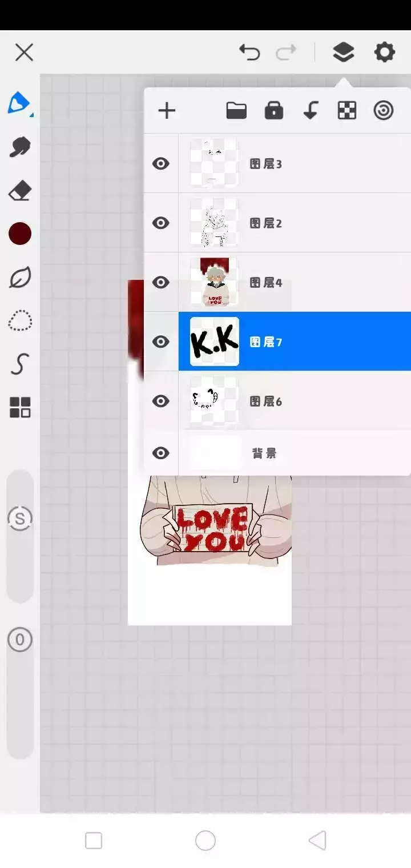Viewport: 411px width, 868px height.
Task: Toggle the checkerboard alpha lock icon
Action: click(x=347, y=111)
